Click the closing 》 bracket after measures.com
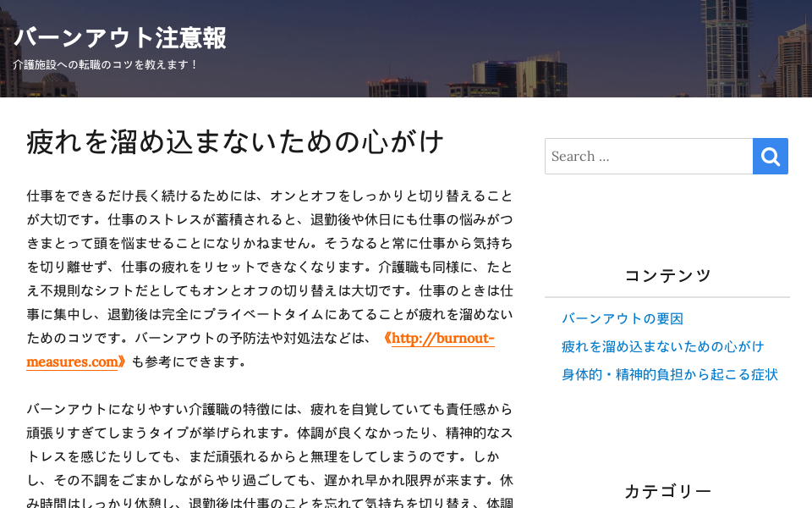 123,362
